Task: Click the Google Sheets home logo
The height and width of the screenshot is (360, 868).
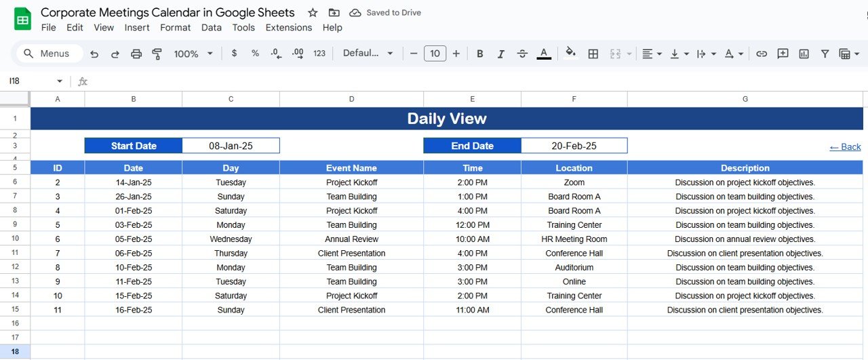Action: tap(22, 19)
